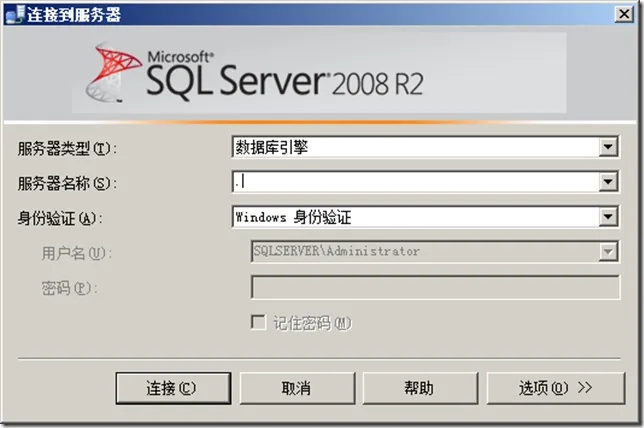Viewport: 644px width, 428px height.
Task: Open the server name (服务器名称) dropdown arrow
Action: pyautogui.click(x=608, y=182)
